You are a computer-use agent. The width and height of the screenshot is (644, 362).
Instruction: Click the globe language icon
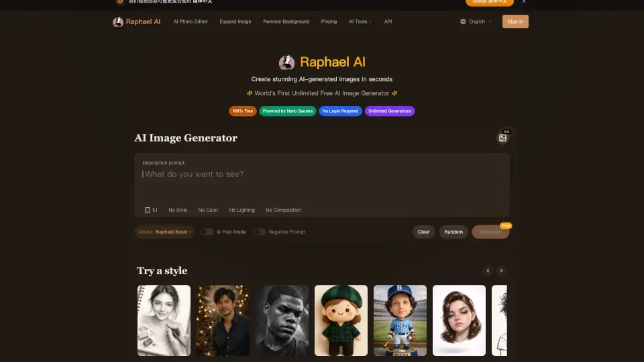coord(463,21)
